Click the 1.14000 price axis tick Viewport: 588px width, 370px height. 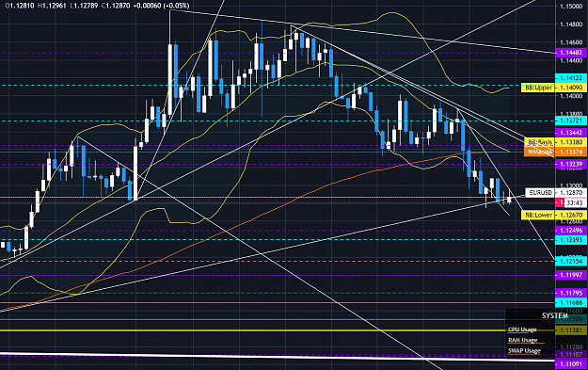click(571, 96)
